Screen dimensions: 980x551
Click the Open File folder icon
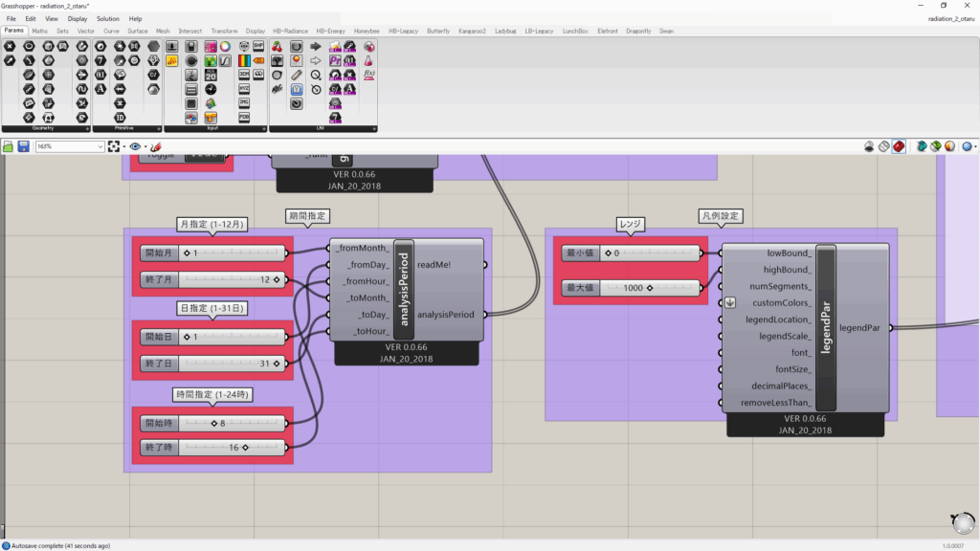(x=9, y=146)
